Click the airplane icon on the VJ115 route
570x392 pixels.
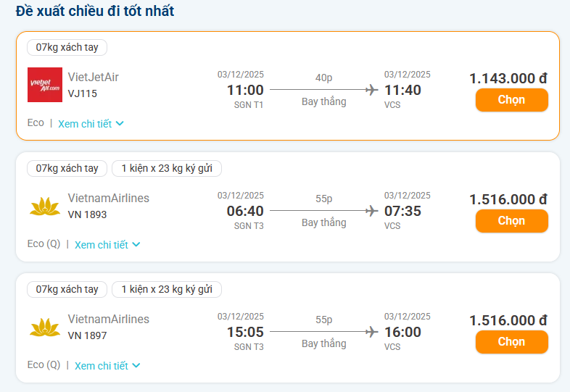coord(373,90)
